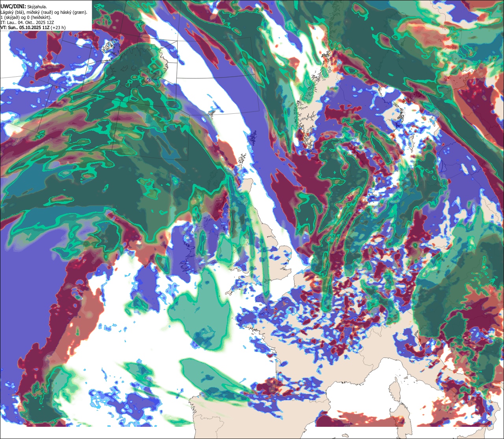Screen dimensions: 504x439
Task: Click the 'VT: Sun.. 05.10.2025 11Z (+23 h)' line
Action: [33, 28]
